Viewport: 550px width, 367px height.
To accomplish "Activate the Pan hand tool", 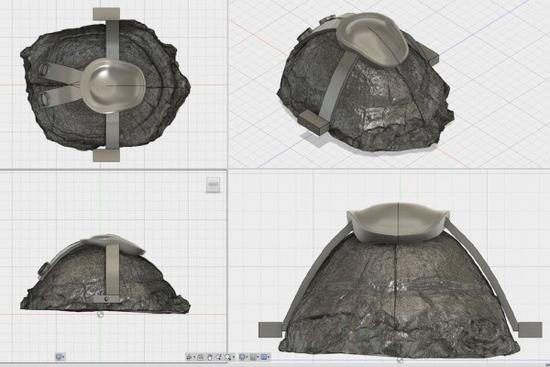I will click(x=210, y=357).
